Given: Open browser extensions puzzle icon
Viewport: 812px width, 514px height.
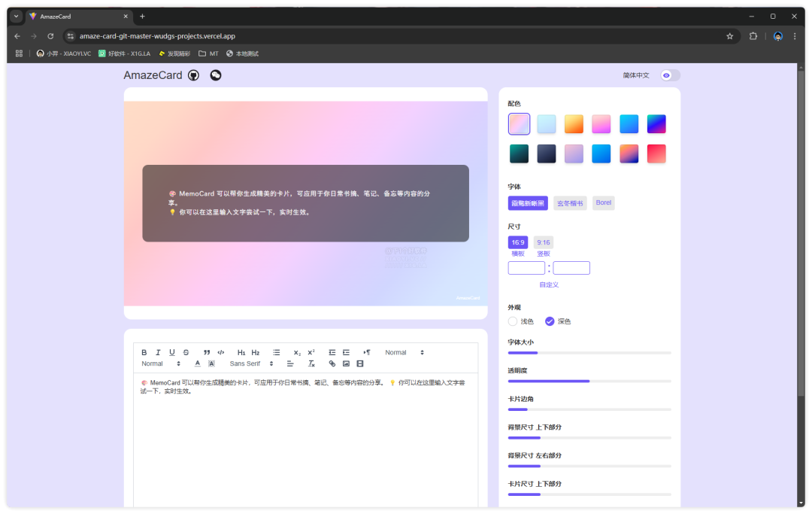Looking at the screenshot, I should (753, 36).
